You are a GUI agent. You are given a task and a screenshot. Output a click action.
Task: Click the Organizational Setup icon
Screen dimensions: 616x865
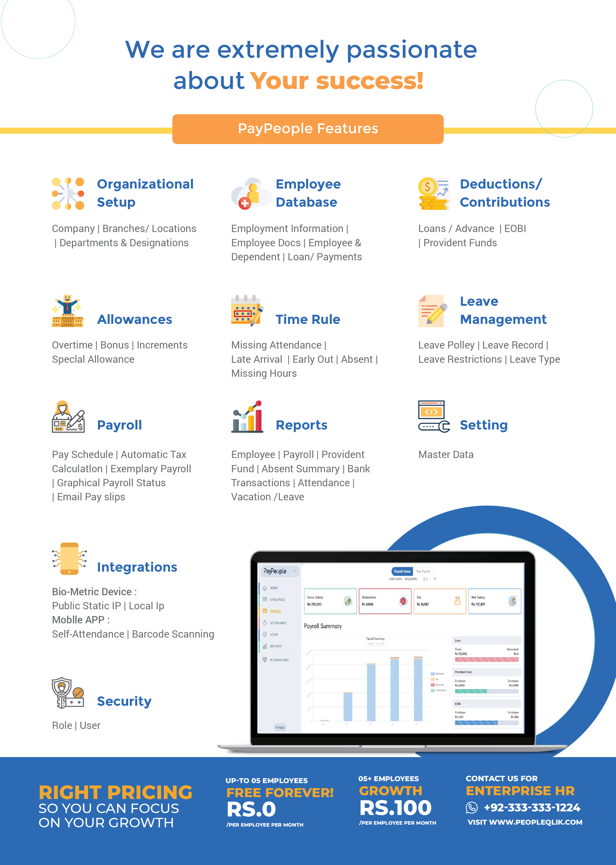point(67,175)
